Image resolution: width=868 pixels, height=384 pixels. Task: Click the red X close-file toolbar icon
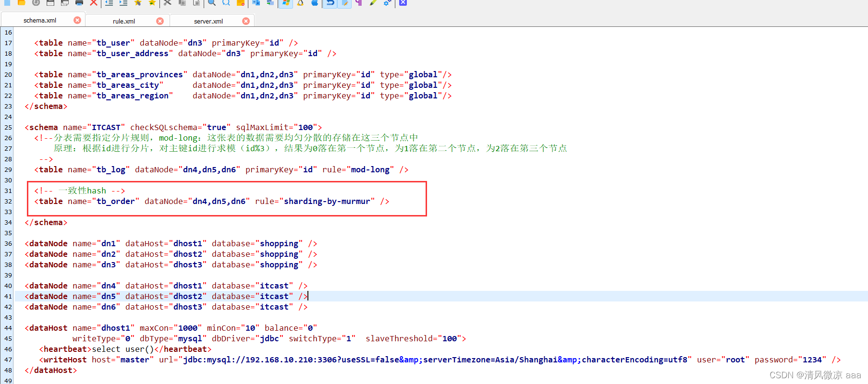[x=94, y=2]
